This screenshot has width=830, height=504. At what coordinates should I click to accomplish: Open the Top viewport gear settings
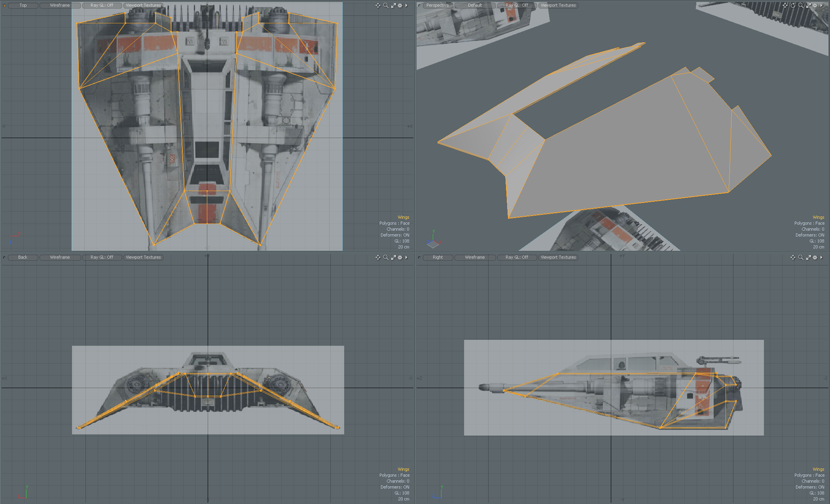[x=400, y=5]
